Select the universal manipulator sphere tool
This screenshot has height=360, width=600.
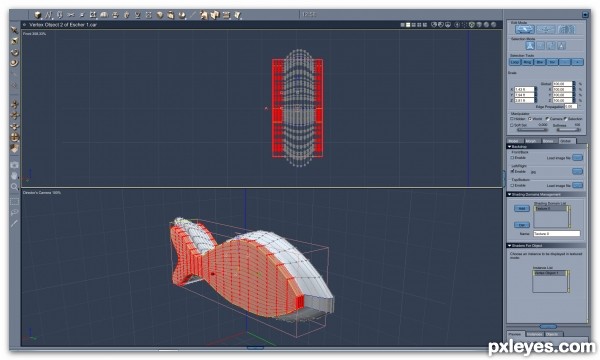[14, 137]
